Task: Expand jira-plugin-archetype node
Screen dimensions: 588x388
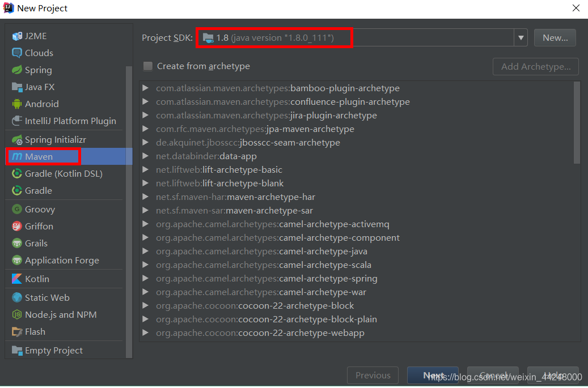Action: coord(146,116)
